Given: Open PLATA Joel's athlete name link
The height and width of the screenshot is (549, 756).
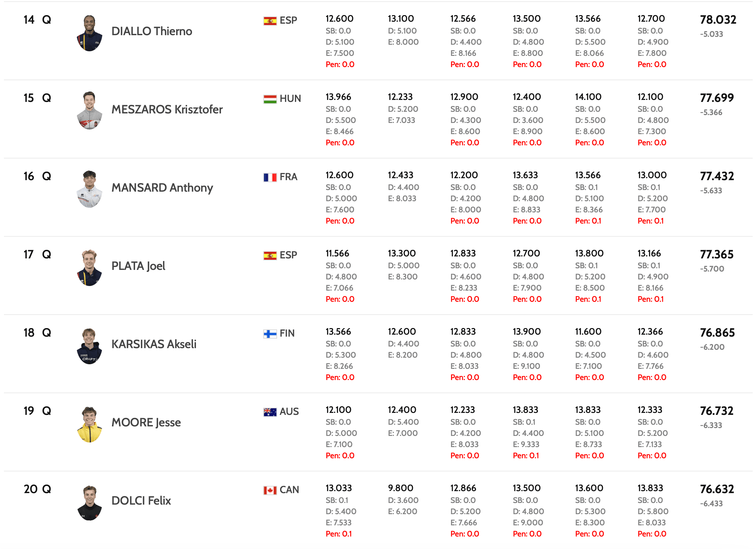Looking at the screenshot, I should coord(138,266).
